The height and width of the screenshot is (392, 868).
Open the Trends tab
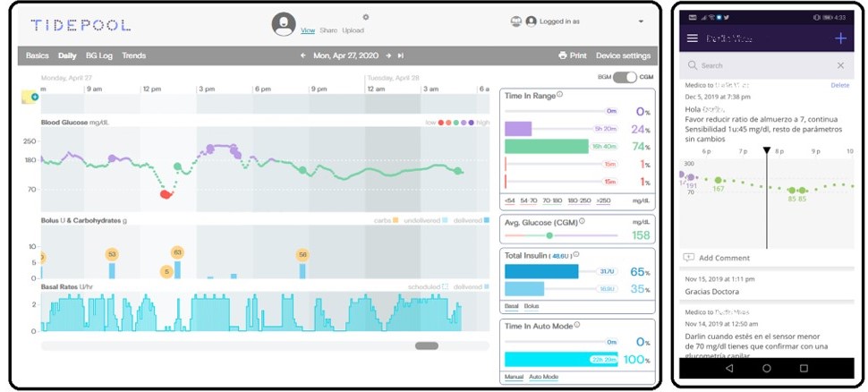134,55
